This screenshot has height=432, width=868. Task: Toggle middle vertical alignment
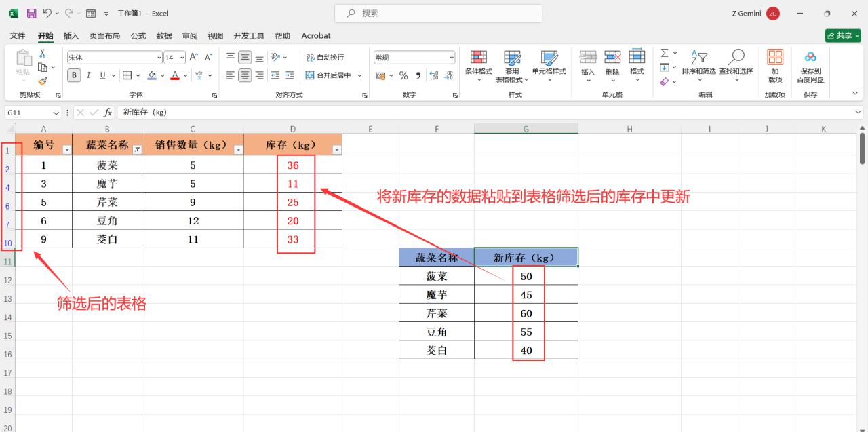245,57
